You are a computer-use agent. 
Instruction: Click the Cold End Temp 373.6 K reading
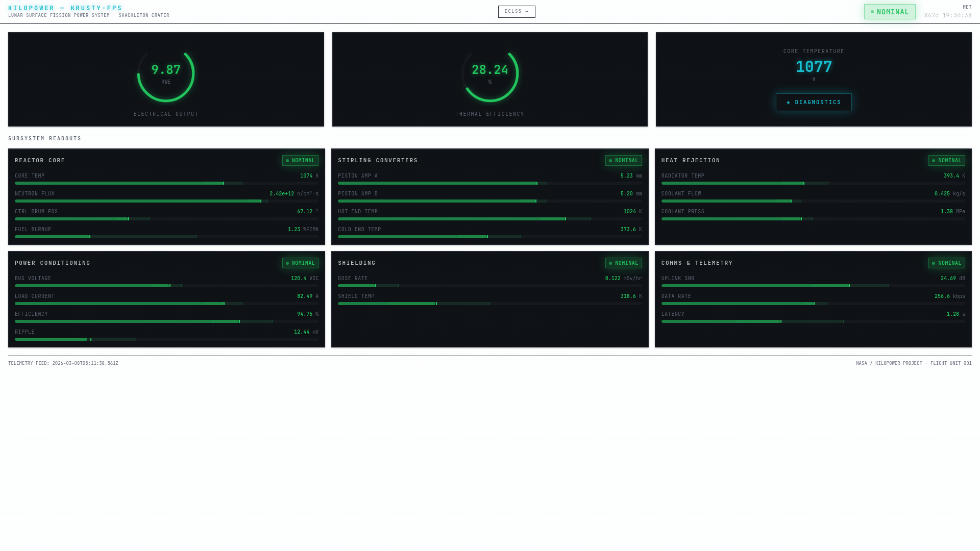(631, 230)
